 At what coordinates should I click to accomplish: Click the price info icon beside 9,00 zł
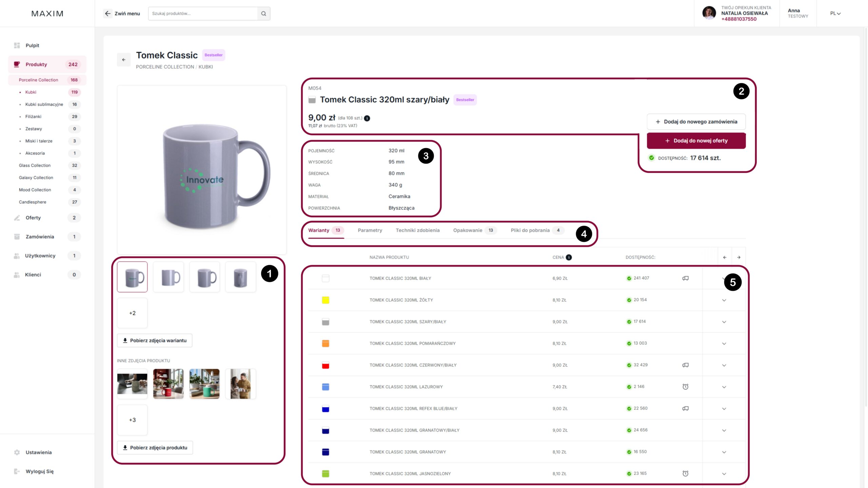pyautogui.click(x=367, y=118)
